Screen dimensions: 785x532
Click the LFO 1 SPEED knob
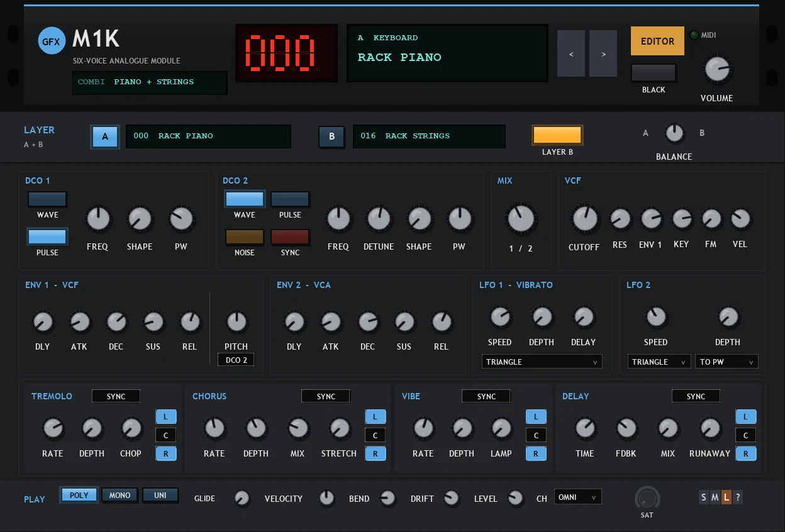tap(501, 317)
